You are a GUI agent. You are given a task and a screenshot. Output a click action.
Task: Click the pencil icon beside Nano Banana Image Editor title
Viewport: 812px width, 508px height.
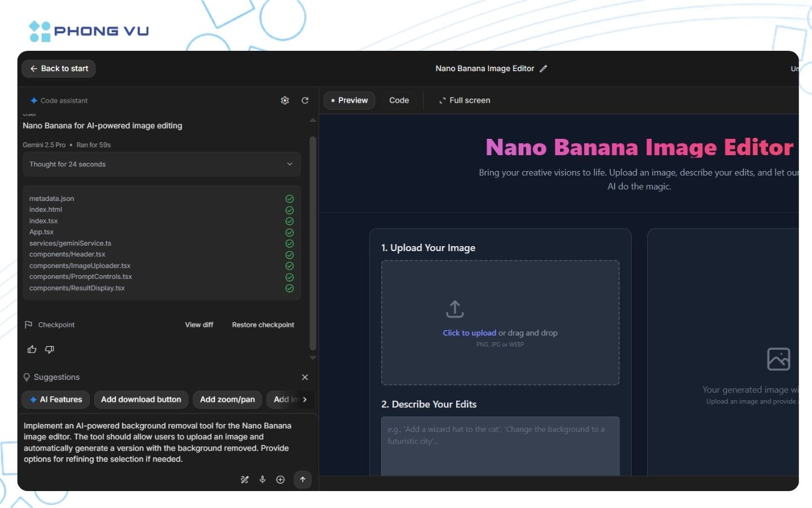pos(543,68)
